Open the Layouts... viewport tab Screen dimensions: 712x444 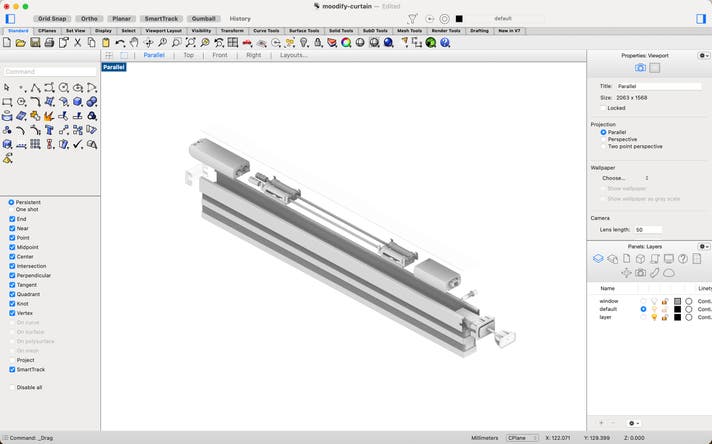293,55
